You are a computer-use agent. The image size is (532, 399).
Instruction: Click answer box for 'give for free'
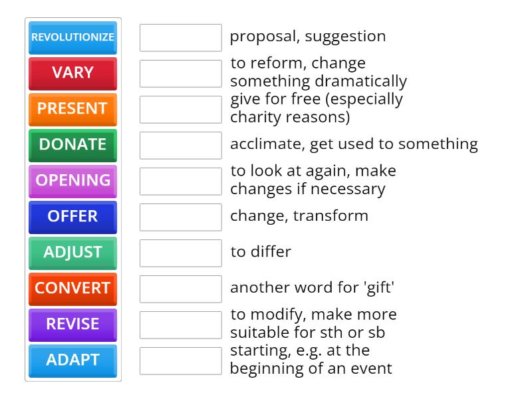180,110
